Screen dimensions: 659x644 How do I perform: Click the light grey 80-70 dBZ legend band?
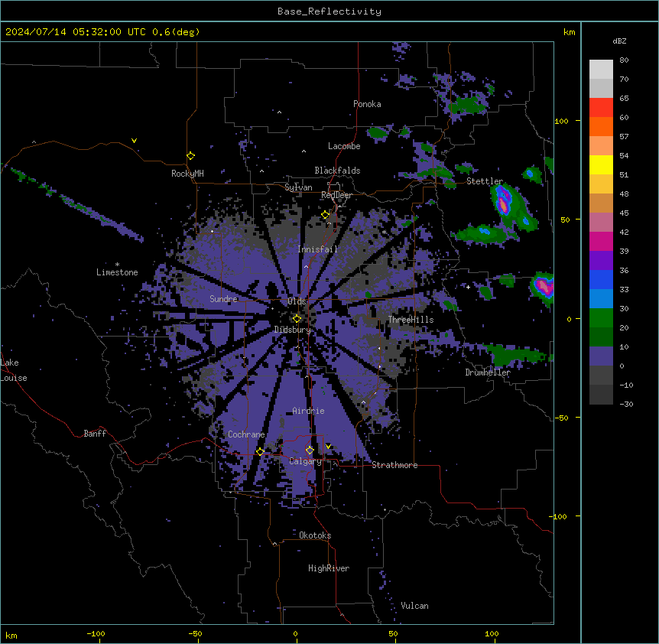pyautogui.click(x=601, y=70)
